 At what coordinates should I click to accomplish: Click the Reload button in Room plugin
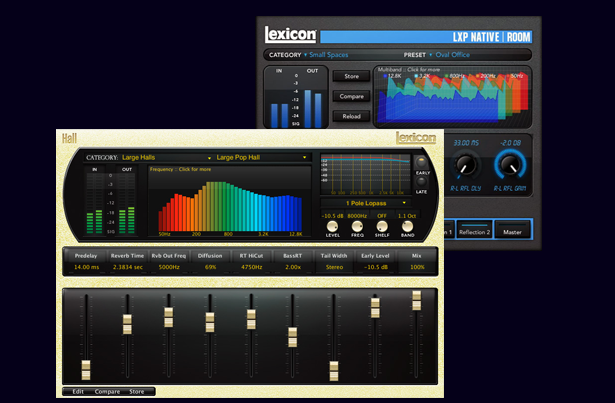pos(351,116)
